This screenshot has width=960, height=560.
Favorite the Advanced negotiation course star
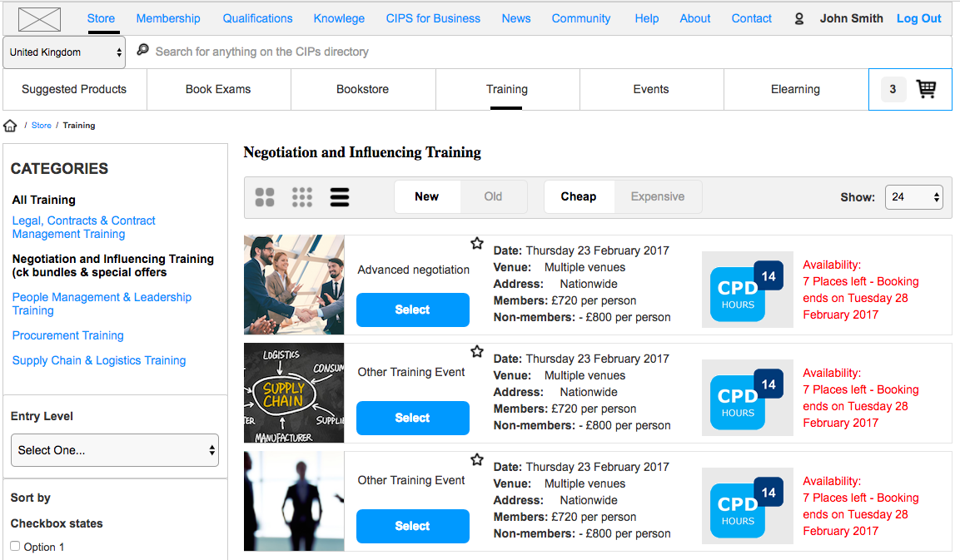477,244
